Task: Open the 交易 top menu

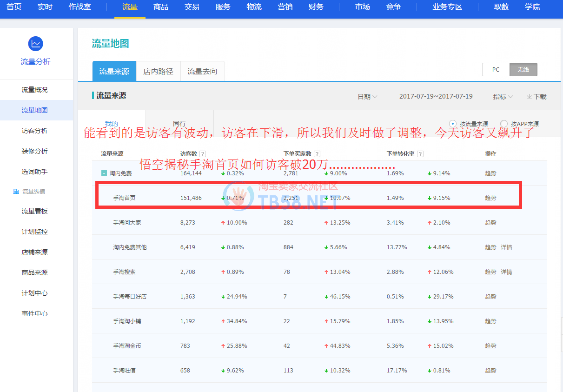Action: (192, 7)
